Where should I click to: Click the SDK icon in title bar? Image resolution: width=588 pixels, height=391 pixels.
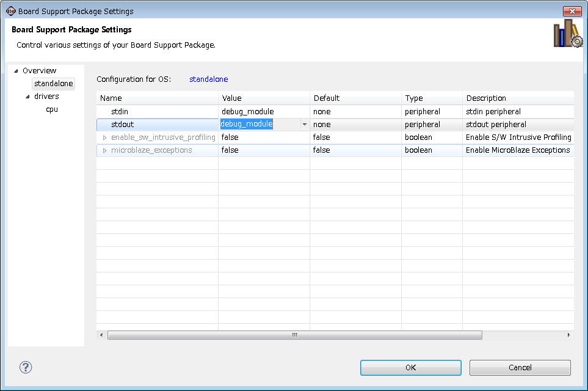pos(10,11)
